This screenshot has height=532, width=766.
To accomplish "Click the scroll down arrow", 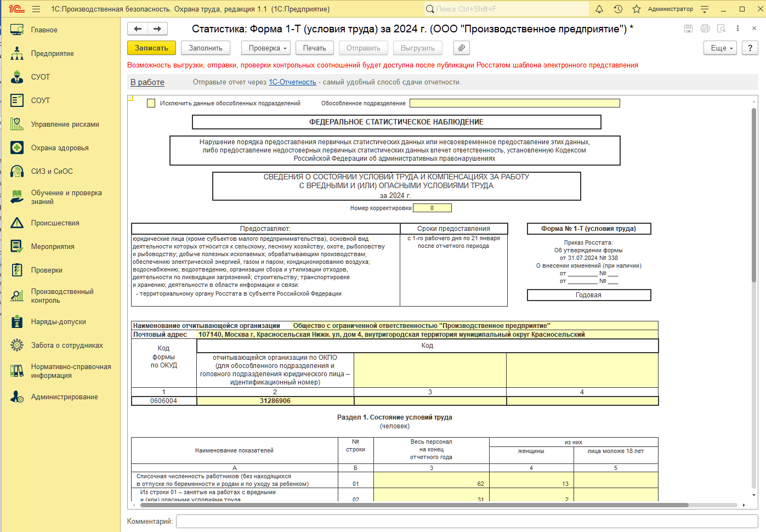I will coord(754,495).
